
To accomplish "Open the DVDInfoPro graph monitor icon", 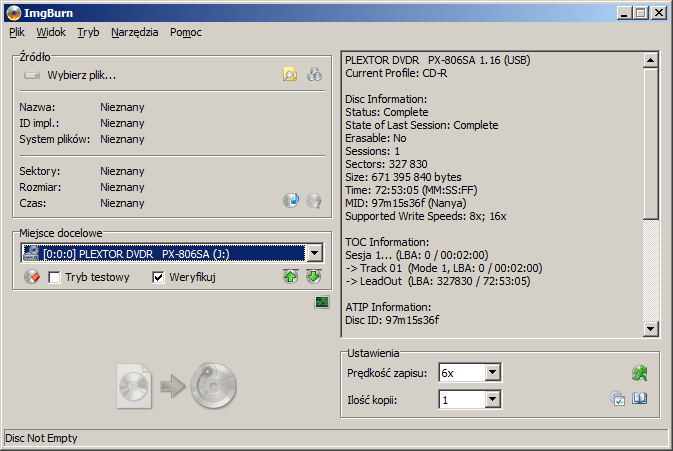I will [x=322, y=303].
